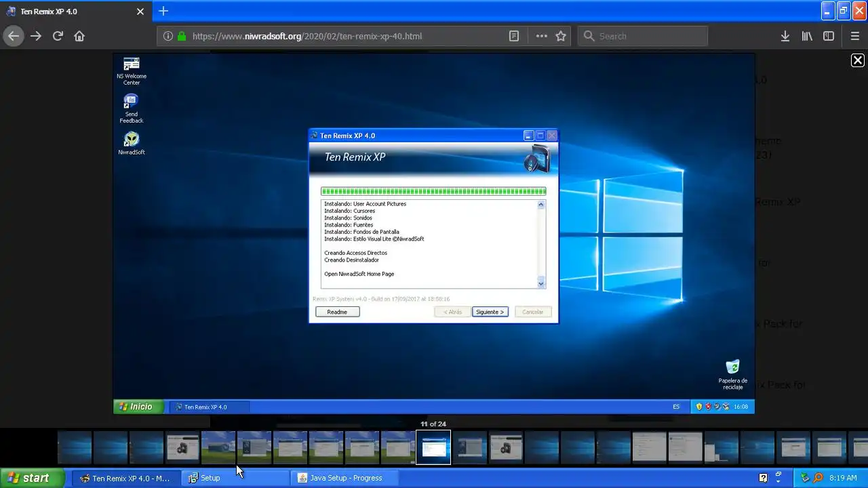Screen dimensions: 868x488
Task: Open the Windows XP start menu
Action: (x=33, y=478)
